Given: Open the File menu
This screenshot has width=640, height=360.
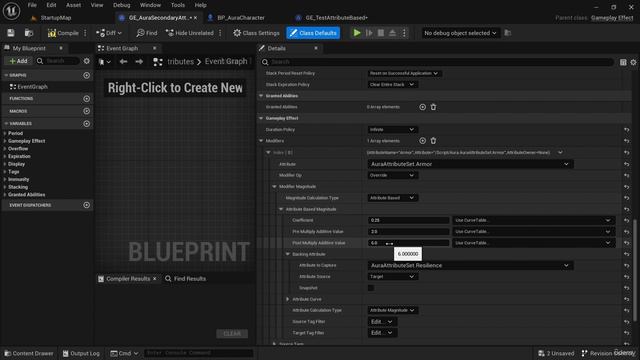Looking at the screenshot, I should pyautogui.click(x=32, y=5).
